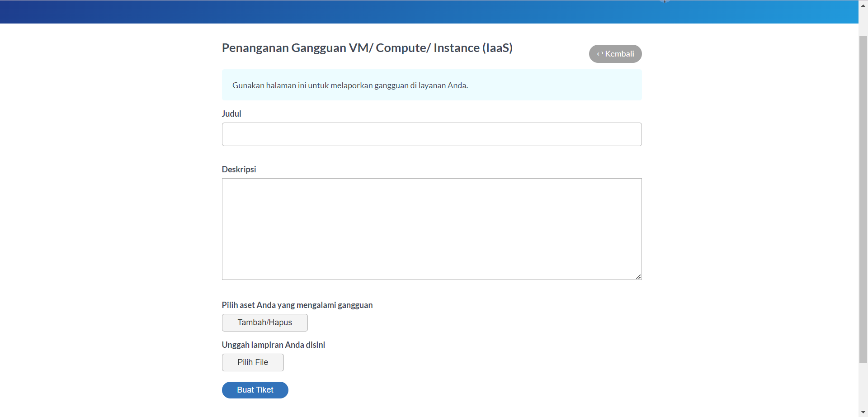
Task: Click the 'Unggah lampiran Anda disini' label
Action: coord(273,345)
